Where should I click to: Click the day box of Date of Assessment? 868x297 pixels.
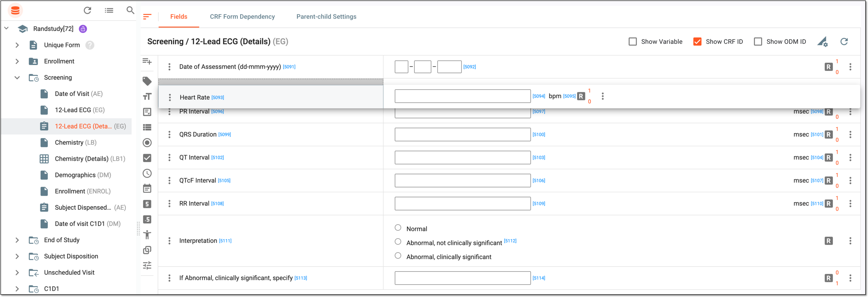click(401, 67)
